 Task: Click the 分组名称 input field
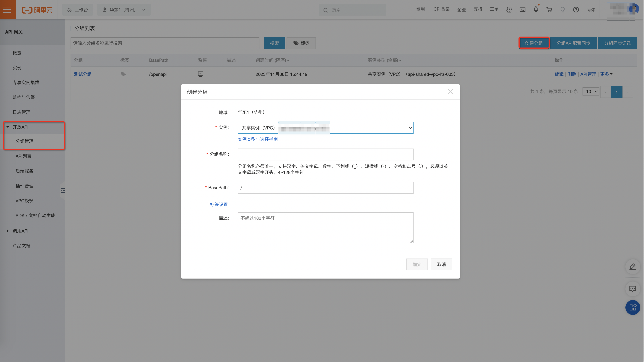[x=325, y=154]
